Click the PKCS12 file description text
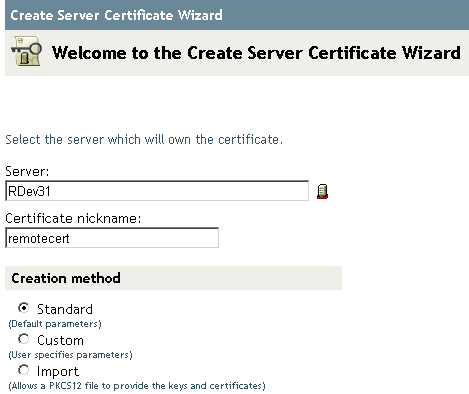This screenshot has width=469, height=394. [137, 386]
